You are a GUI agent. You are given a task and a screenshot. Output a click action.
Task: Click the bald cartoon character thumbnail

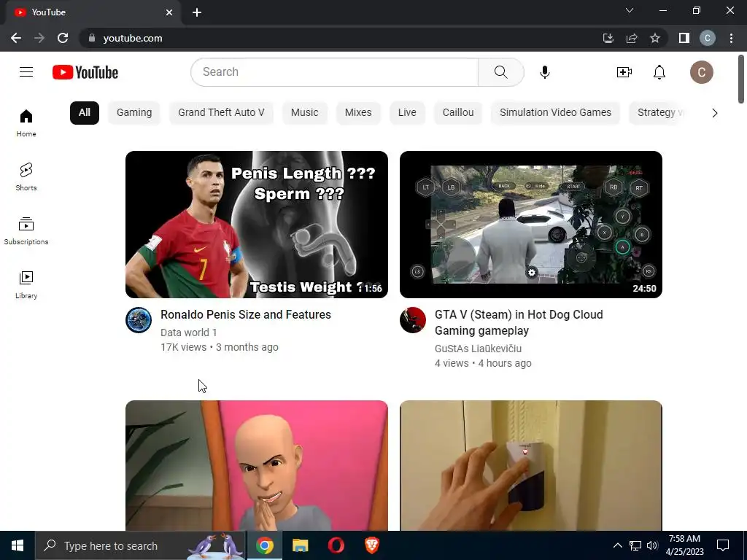[x=257, y=466]
